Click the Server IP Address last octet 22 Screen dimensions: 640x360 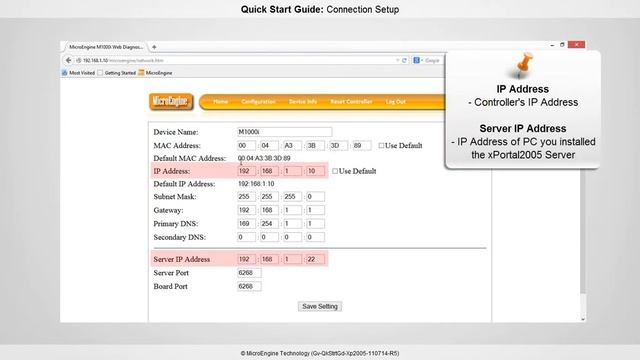[x=316, y=259]
